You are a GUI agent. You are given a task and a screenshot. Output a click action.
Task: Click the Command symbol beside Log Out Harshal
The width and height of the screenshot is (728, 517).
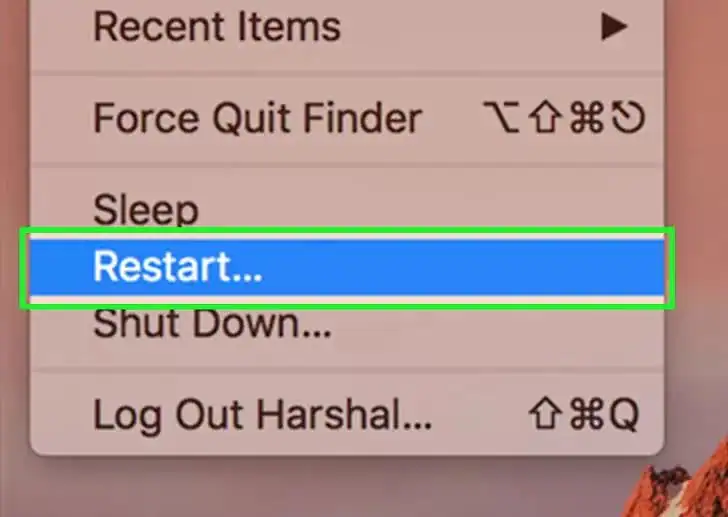coord(587,414)
